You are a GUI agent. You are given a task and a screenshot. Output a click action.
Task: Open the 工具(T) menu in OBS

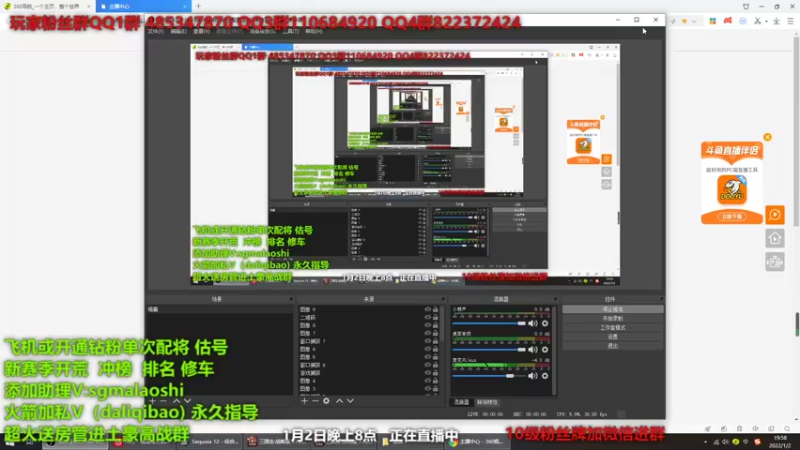coord(290,32)
